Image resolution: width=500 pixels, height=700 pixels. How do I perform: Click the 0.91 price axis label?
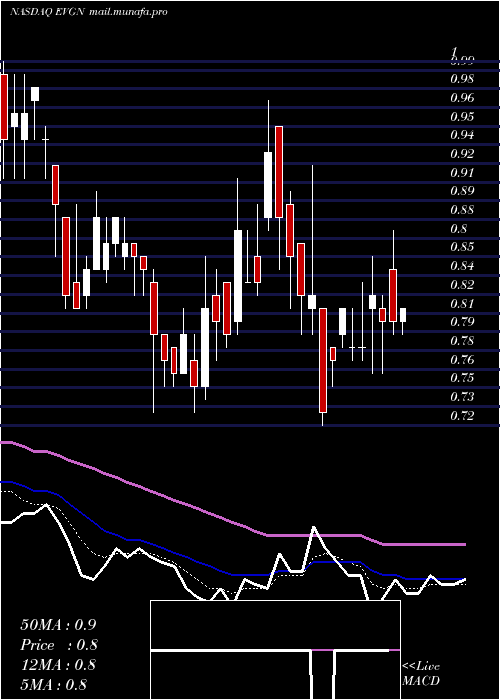point(462,173)
